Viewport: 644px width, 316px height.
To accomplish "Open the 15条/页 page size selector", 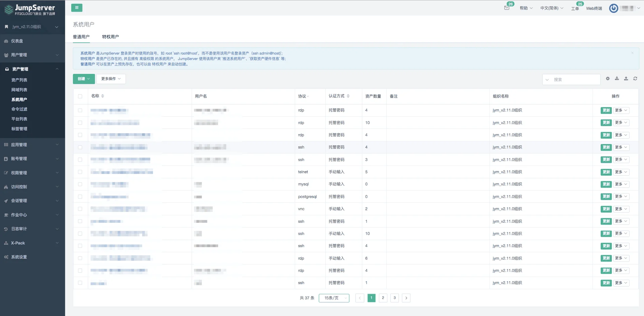I will [x=334, y=298].
